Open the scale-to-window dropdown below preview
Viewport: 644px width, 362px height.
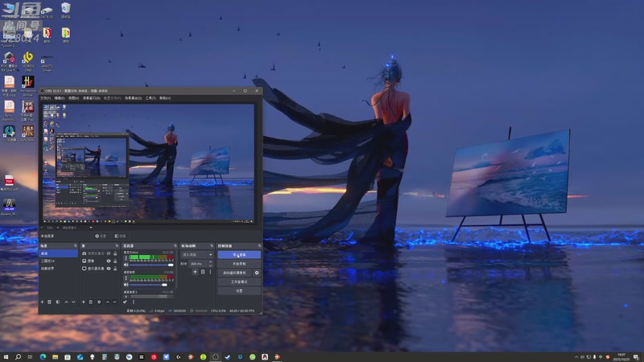pos(77,228)
